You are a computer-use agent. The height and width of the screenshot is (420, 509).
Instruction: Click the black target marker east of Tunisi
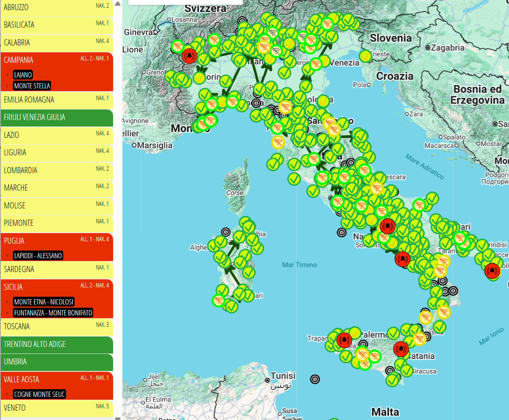[315, 379]
